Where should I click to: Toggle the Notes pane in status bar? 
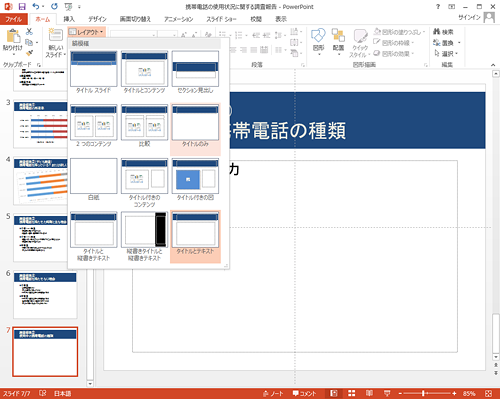pos(273,393)
